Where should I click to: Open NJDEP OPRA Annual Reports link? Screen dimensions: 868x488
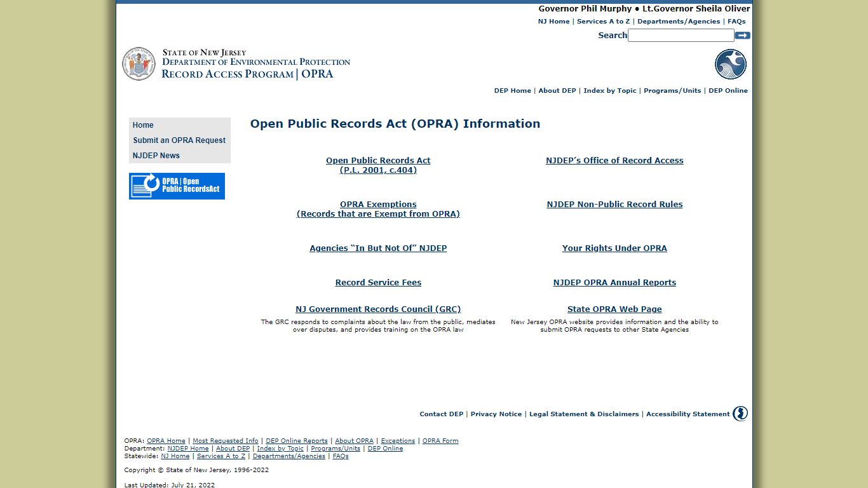[614, 283]
